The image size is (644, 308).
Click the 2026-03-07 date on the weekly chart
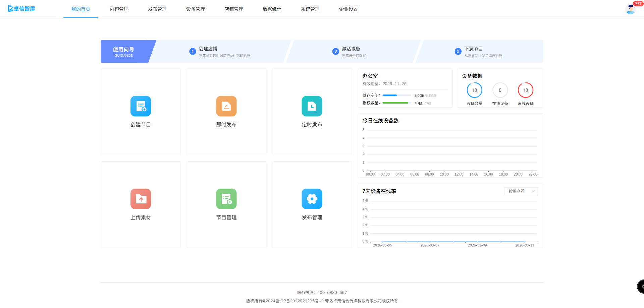pyautogui.click(x=430, y=245)
